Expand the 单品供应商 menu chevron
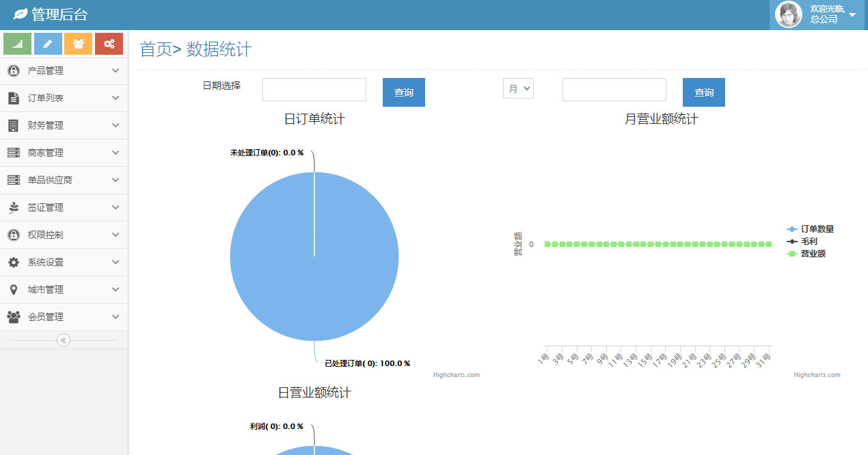This screenshot has height=455, width=868. pos(116,180)
